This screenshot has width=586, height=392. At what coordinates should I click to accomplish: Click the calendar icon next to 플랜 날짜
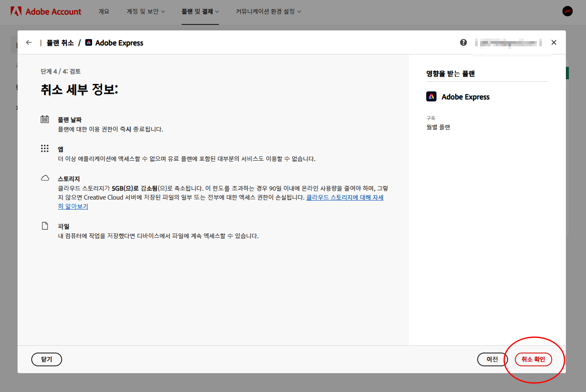(x=45, y=119)
